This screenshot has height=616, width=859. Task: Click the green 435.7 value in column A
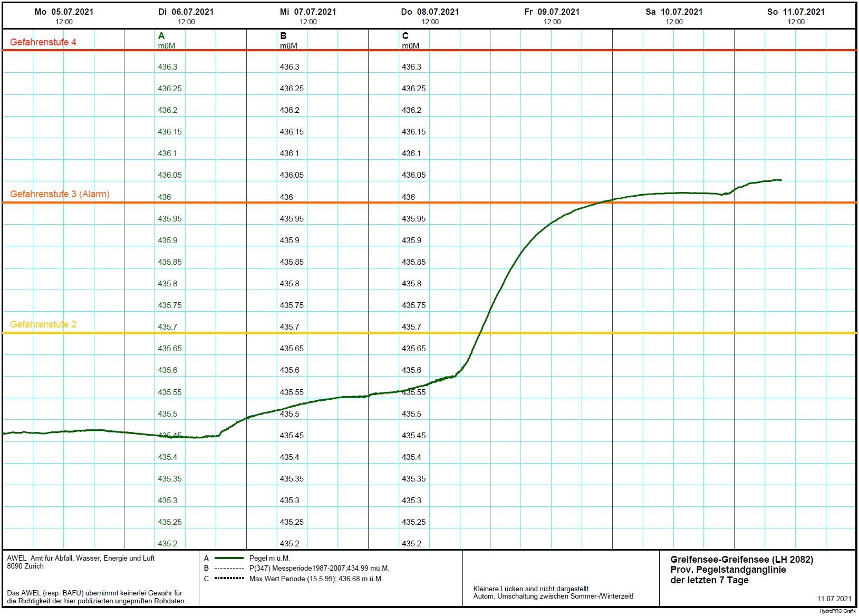coord(168,327)
